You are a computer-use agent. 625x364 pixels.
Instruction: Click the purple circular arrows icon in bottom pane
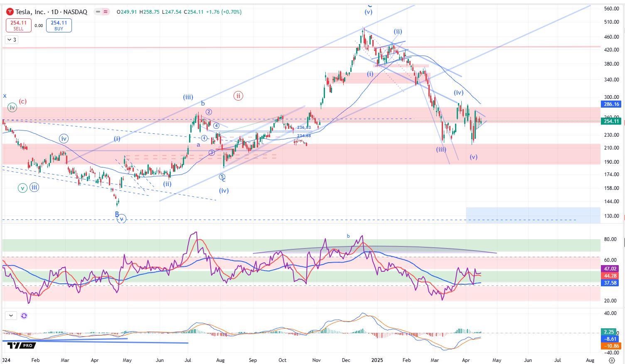pyautogui.click(x=24, y=316)
